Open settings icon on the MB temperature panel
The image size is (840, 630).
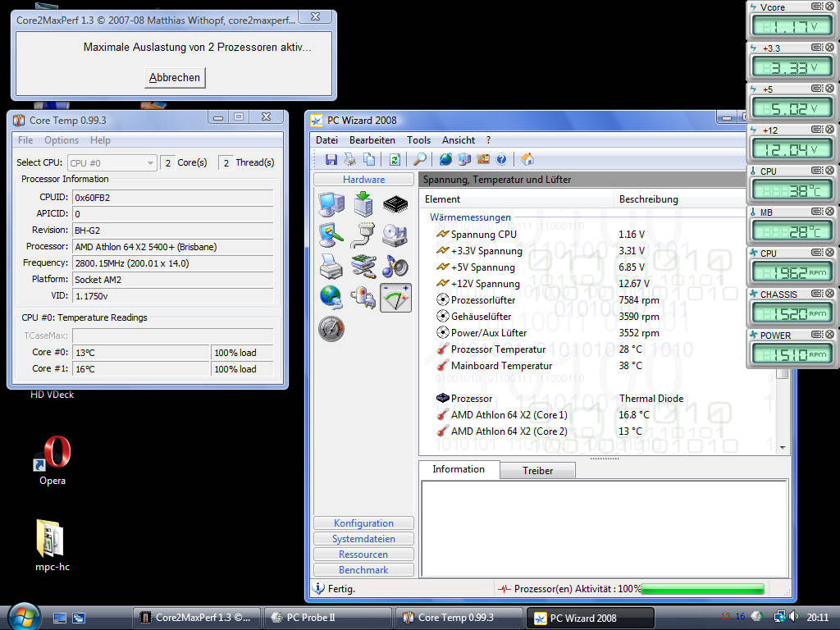coord(817,212)
